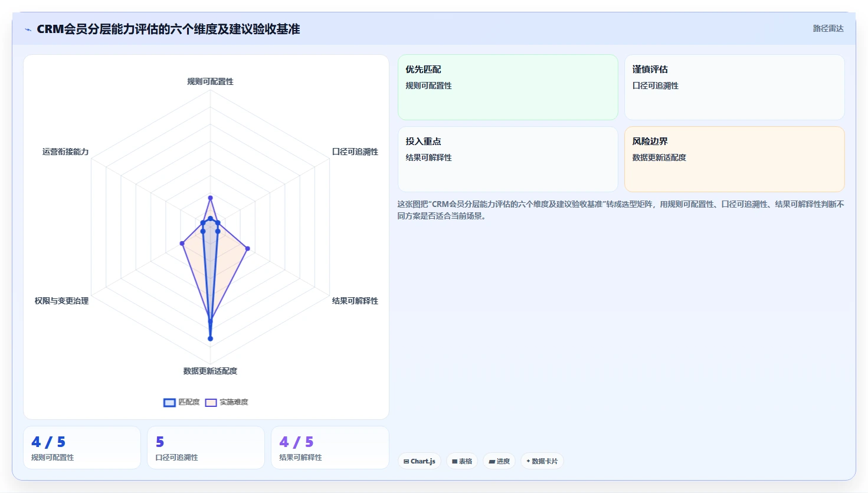The width and height of the screenshot is (868, 493).
Task: Click the 数据卡片 tag
Action: tap(542, 461)
